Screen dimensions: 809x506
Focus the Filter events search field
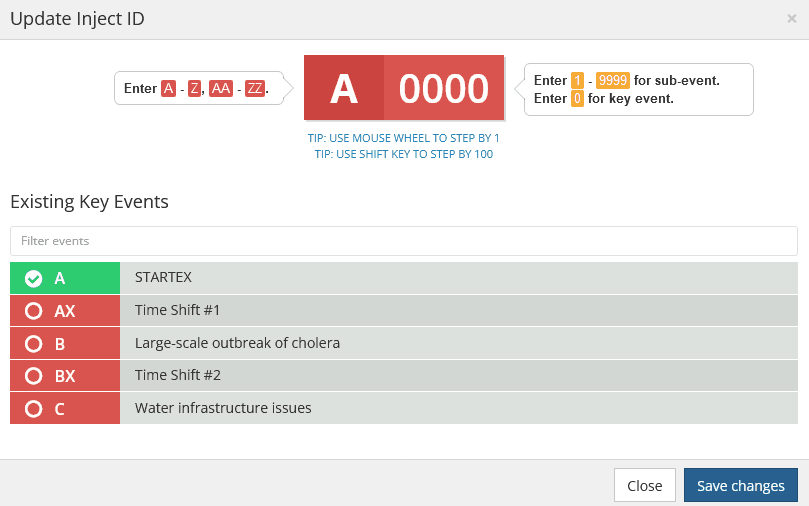(404, 241)
